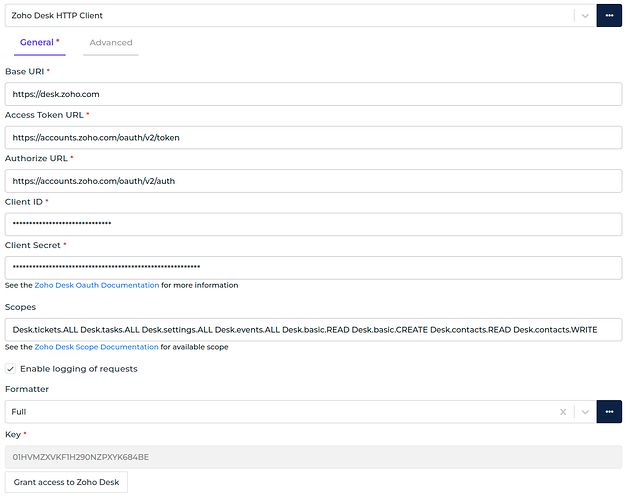Open options menu beside Zoho Desk HTTP Client
Image resolution: width=642 pixels, height=500 pixels.
coord(609,16)
